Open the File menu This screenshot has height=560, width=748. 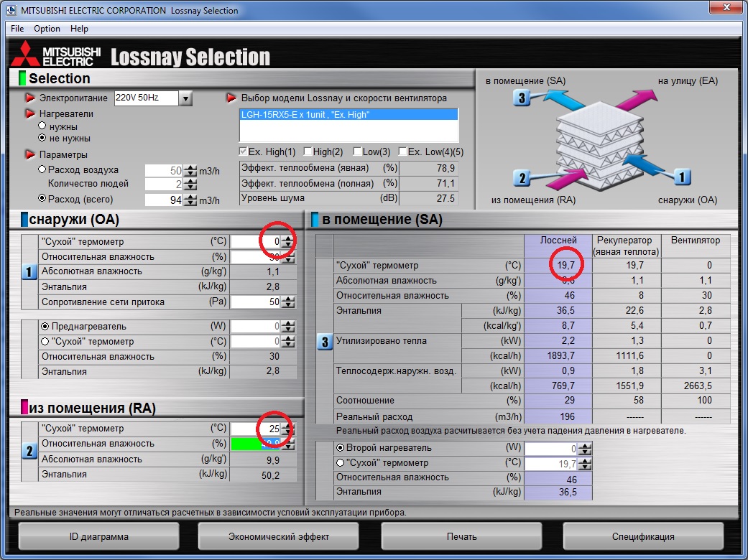(17, 29)
